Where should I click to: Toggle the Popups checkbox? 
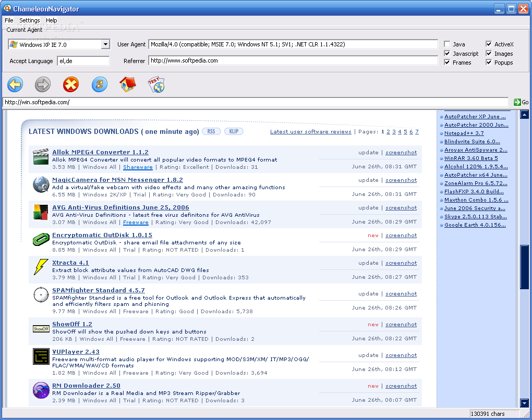489,62
